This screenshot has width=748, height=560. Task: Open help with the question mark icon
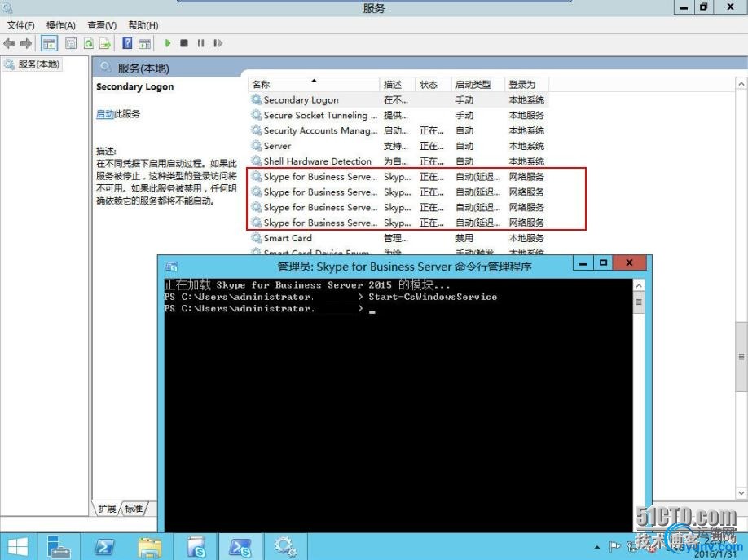click(127, 43)
